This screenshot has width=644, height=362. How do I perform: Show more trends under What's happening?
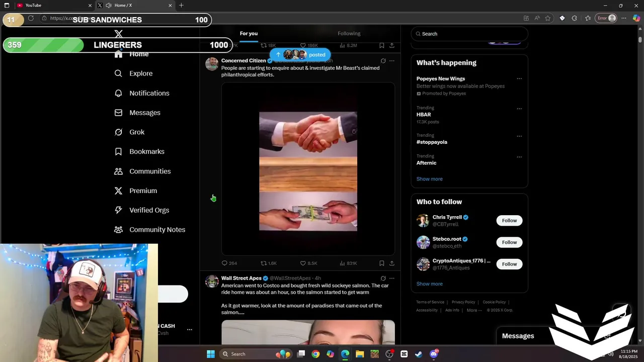(x=429, y=179)
